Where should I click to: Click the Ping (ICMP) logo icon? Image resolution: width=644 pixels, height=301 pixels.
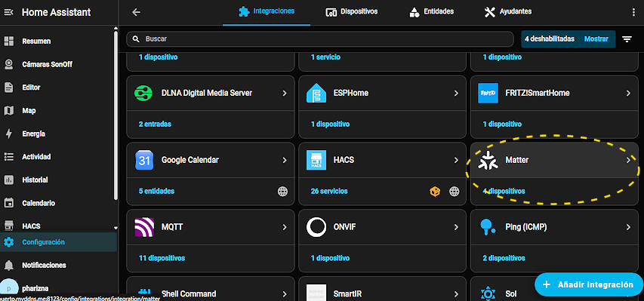pos(488,227)
